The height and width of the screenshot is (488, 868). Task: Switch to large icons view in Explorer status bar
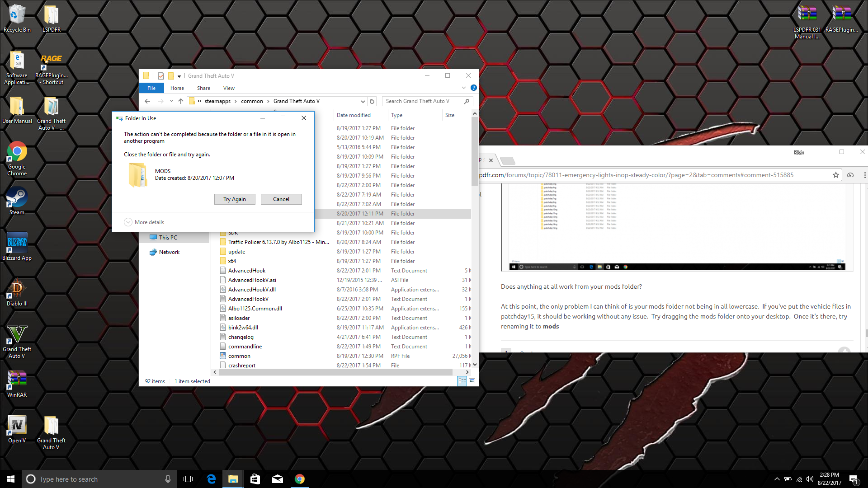472,381
